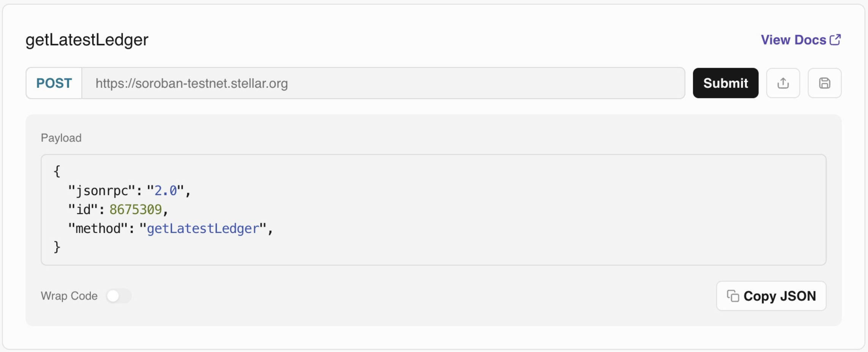Screen dimensions: 868x352
Task: Submit the getLatestLedger request
Action: click(x=726, y=83)
